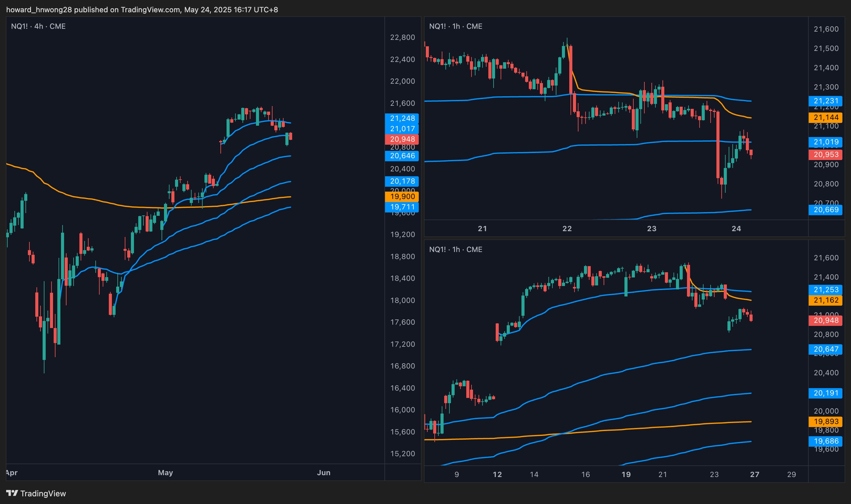851x504 pixels.
Task: Click date 12 on bottom-right chart axis
Action: tap(497, 475)
